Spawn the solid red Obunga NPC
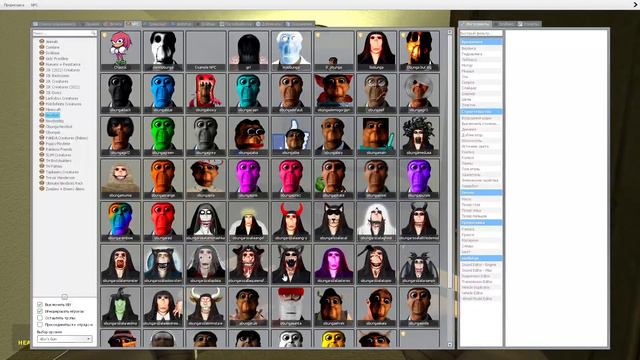This screenshot has height=360, width=640. (x=163, y=221)
